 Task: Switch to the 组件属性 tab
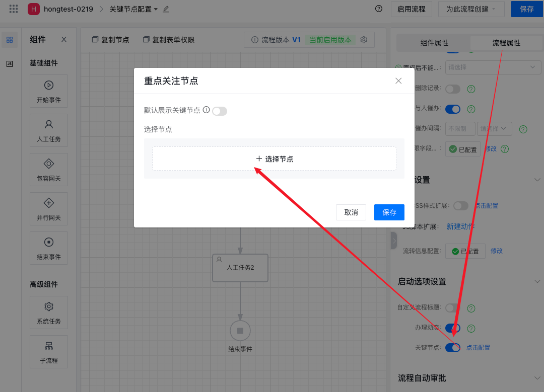click(434, 43)
